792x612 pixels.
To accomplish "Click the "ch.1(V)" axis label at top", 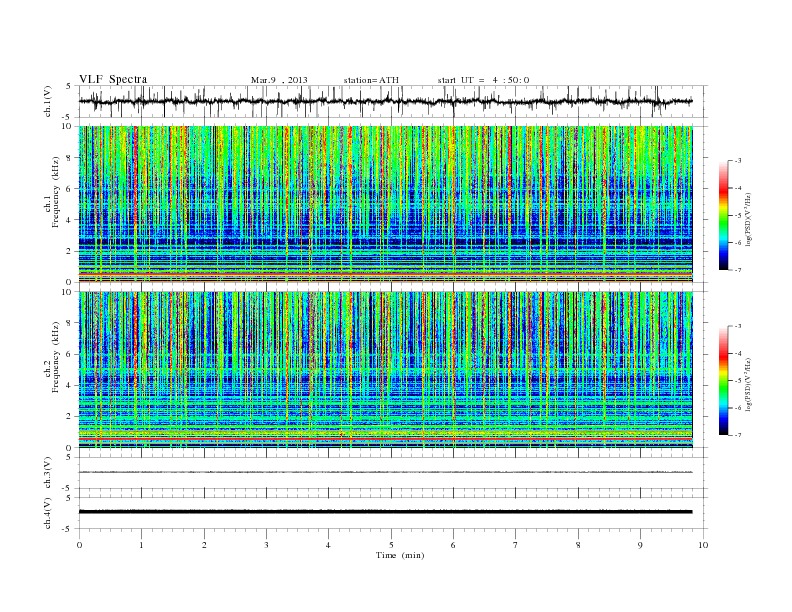I will coord(48,101).
